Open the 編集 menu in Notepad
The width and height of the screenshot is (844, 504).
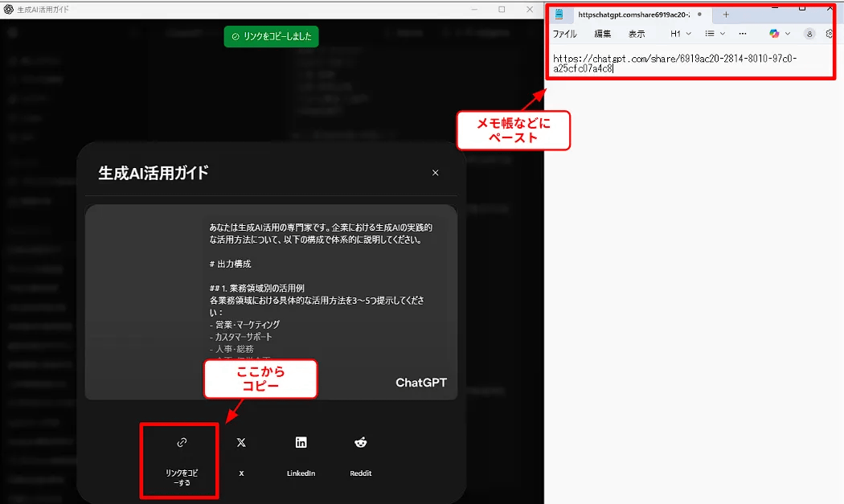(x=603, y=34)
